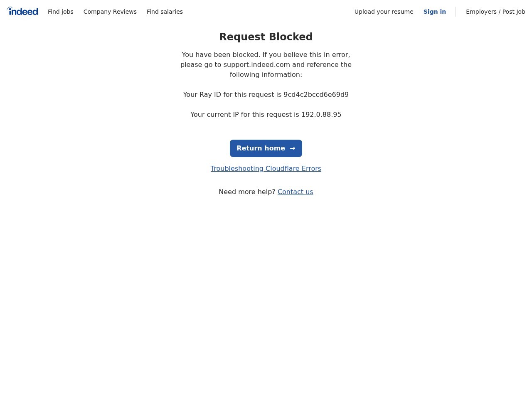Open Find salaries in the navigation

pos(165,12)
